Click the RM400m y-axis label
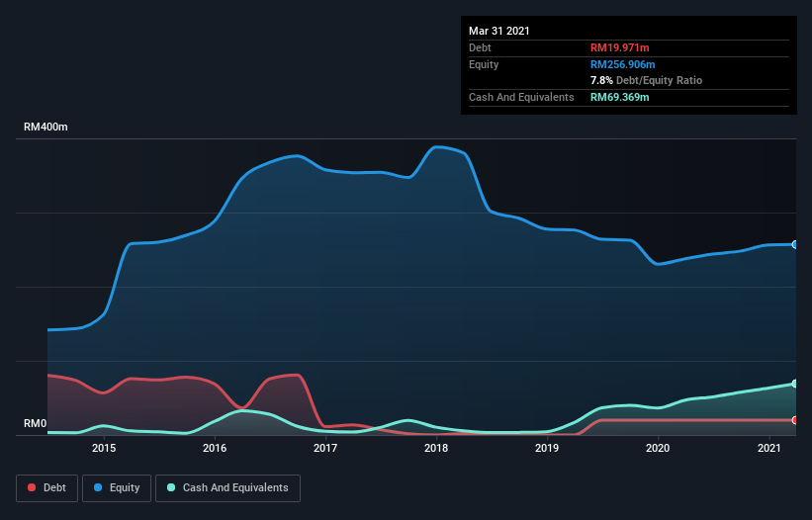 [45, 127]
